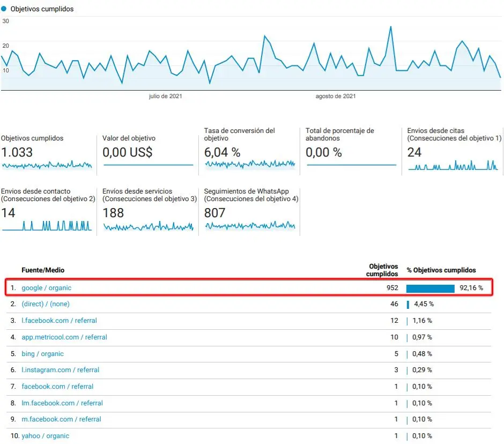Click the agosto de 2021 axis label

pos(336,97)
